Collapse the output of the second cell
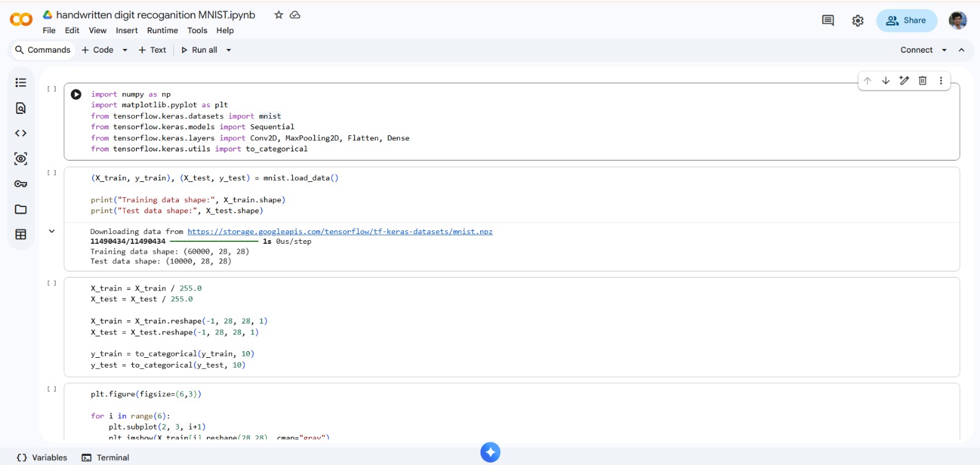Screen dimensions: 980x465 (52, 232)
